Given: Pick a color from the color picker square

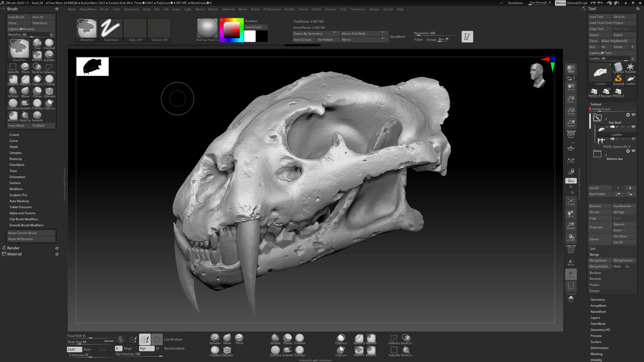Looking at the screenshot, I should tap(231, 30).
